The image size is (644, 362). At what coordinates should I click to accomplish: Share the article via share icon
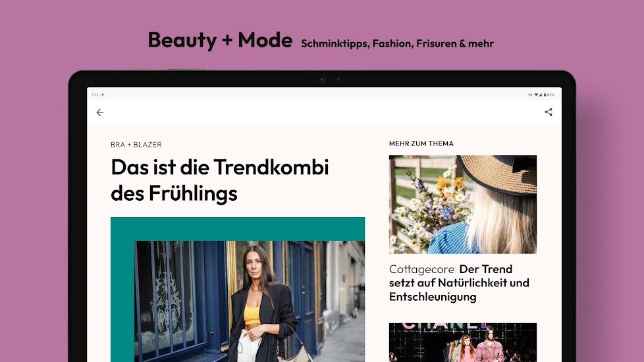coord(549,112)
